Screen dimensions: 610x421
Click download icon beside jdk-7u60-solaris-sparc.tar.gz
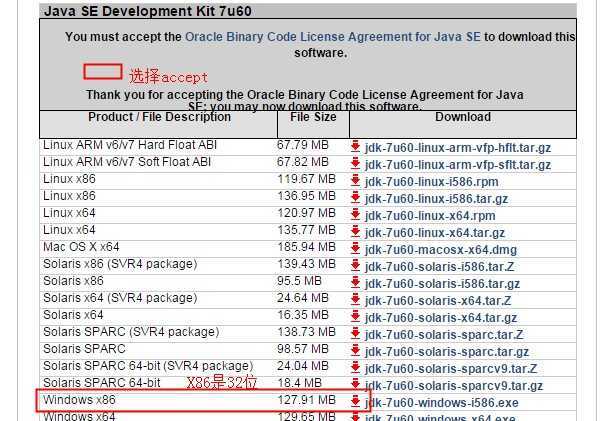click(355, 351)
